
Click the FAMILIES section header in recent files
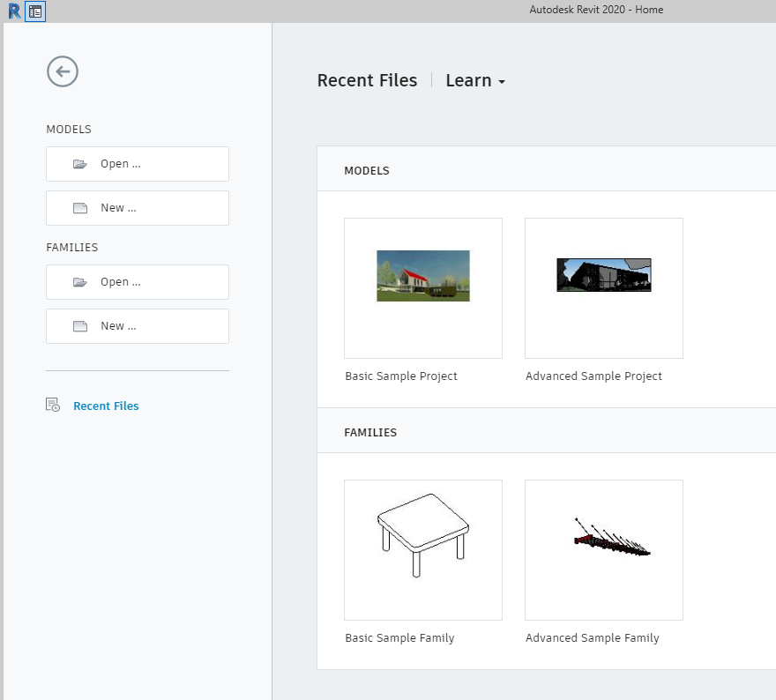click(370, 432)
